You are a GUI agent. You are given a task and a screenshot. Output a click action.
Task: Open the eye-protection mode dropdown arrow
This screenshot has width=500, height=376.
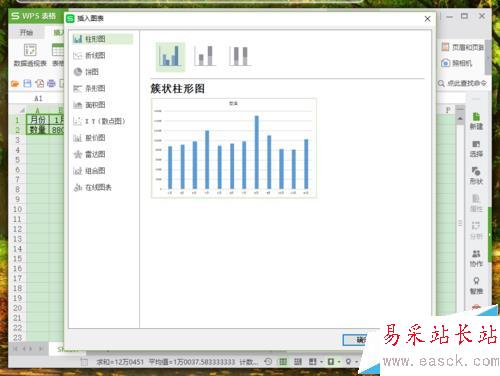[339, 362]
